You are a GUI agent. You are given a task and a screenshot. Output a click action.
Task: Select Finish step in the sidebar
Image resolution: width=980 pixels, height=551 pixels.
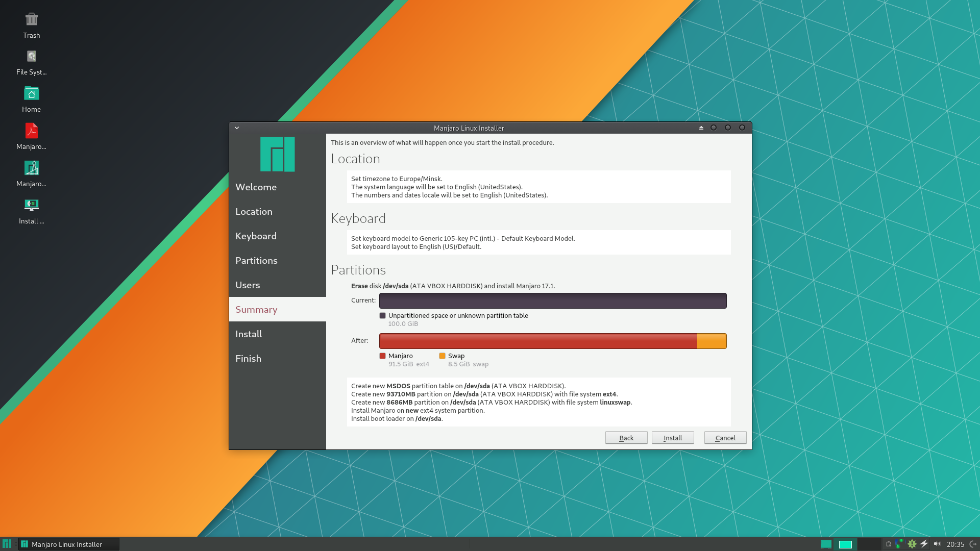point(278,359)
